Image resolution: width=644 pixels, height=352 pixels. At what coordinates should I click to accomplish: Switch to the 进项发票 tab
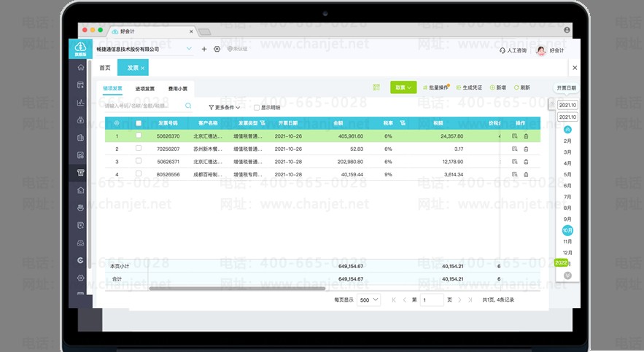pyautogui.click(x=145, y=89)
